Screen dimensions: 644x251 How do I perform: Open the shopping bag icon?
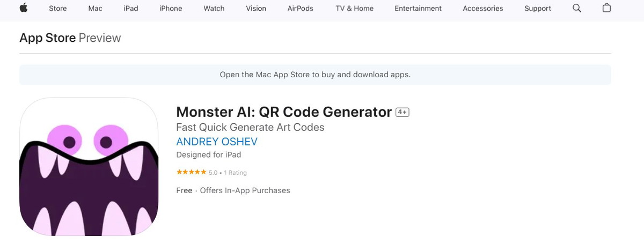coord(606,8)
